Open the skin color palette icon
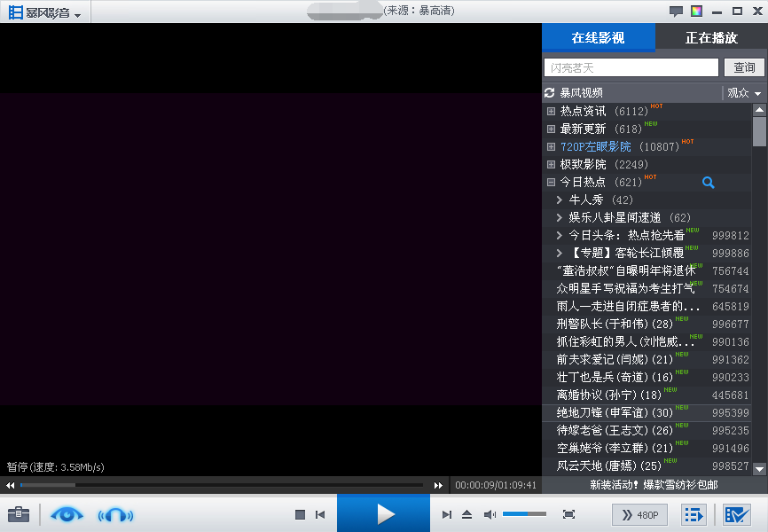768x532 pixels. click(696, 11)
